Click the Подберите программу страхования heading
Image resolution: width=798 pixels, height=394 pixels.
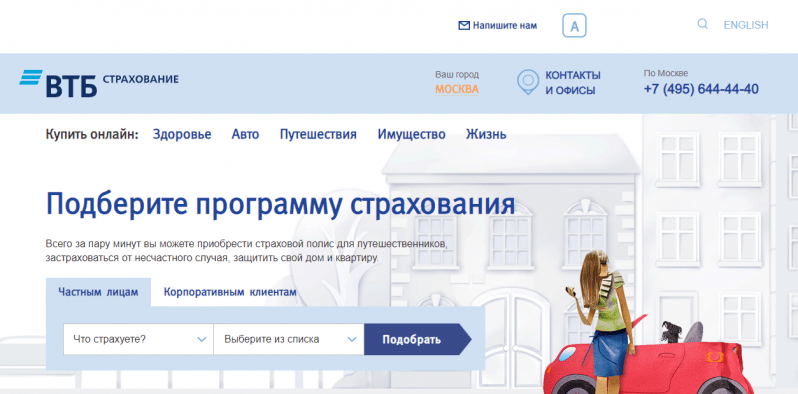click(280, 204)
